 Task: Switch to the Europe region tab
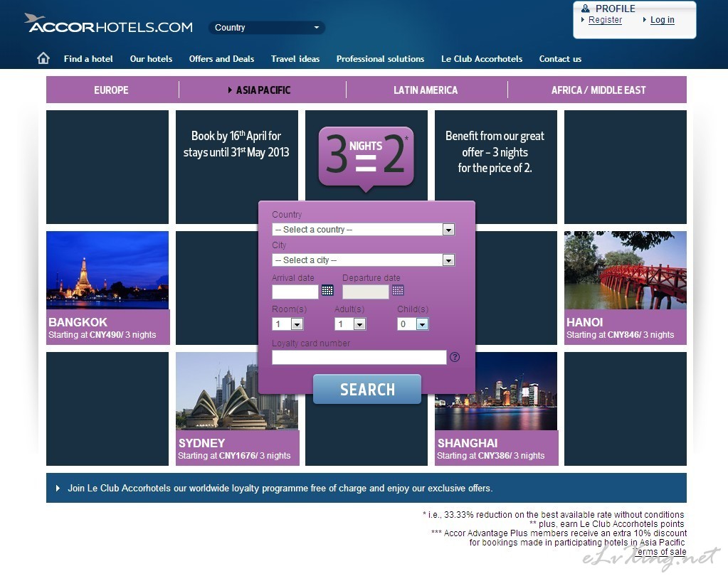[112, 90]
